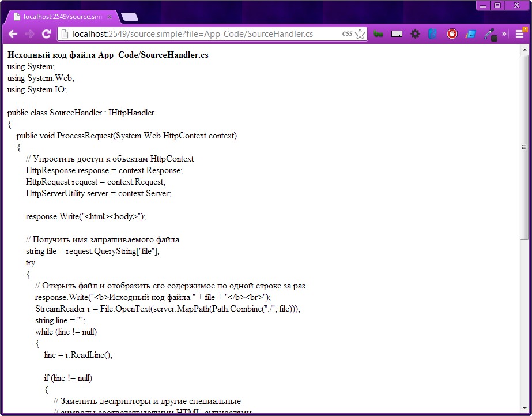Open the Chrome main menu
This screenshot has width=532, height=416.
point(520,34)
